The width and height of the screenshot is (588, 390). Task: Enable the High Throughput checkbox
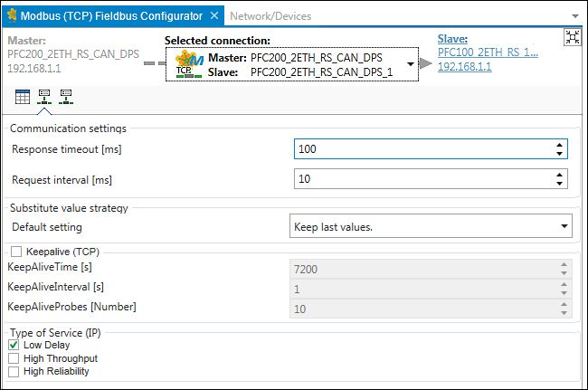coord(14,358)
